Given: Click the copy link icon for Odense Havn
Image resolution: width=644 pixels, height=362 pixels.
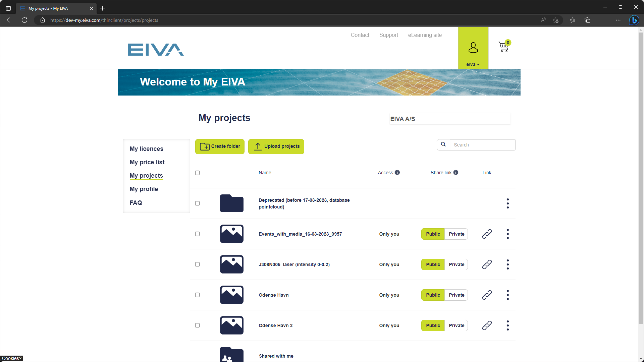Looking at the screenshot, I should pos(487,295).
